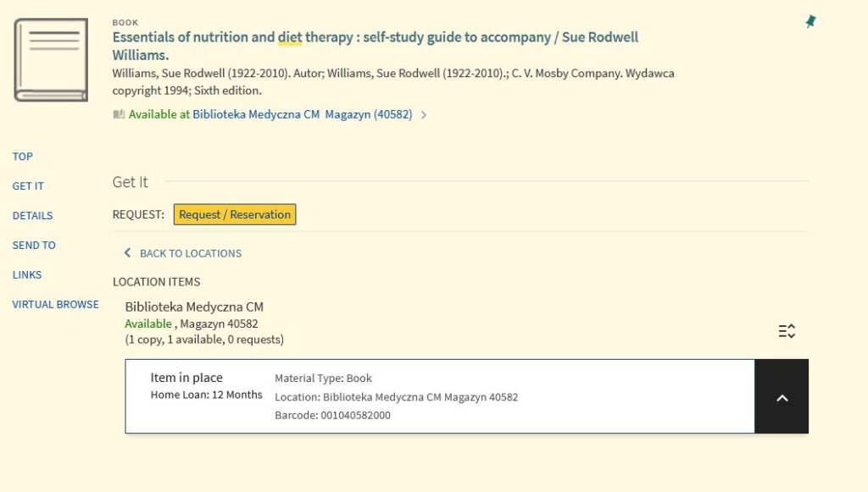Jump to LINKS section

coord(27,274)
